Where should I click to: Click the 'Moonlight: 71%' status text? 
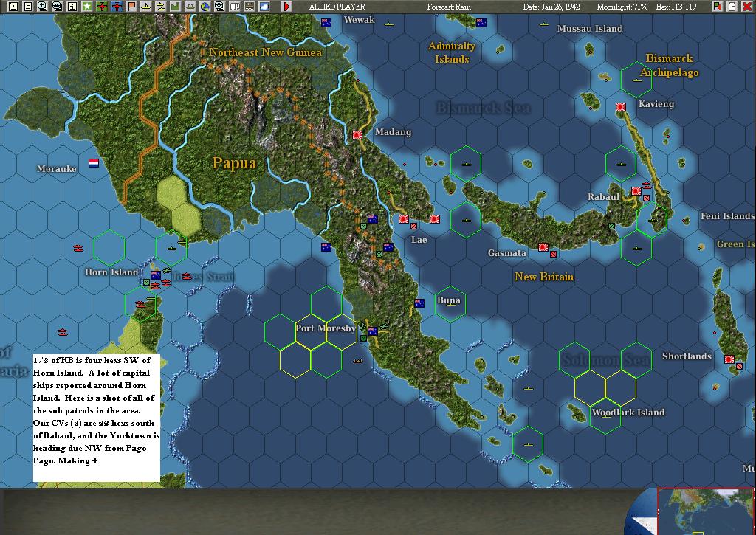pos(622,7)
